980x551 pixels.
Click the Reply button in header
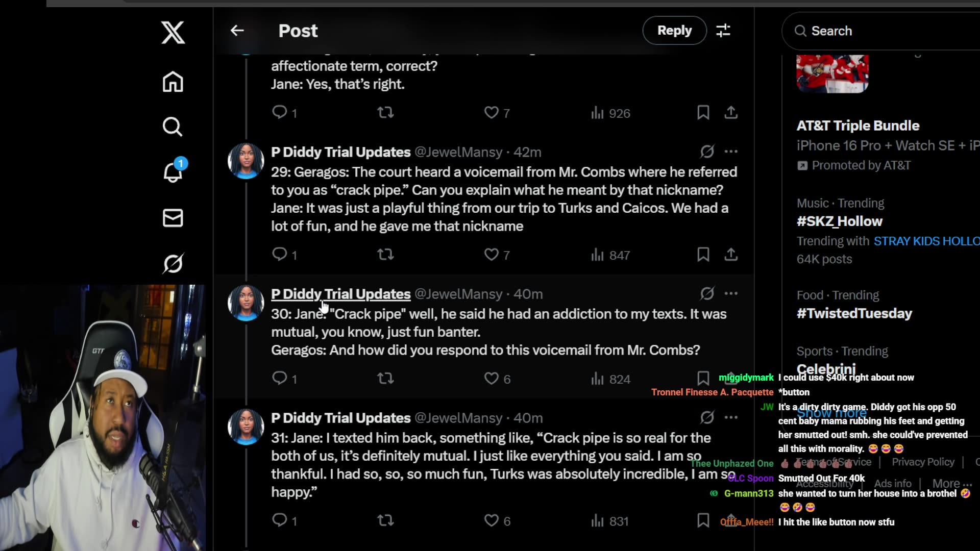(674, 31)
